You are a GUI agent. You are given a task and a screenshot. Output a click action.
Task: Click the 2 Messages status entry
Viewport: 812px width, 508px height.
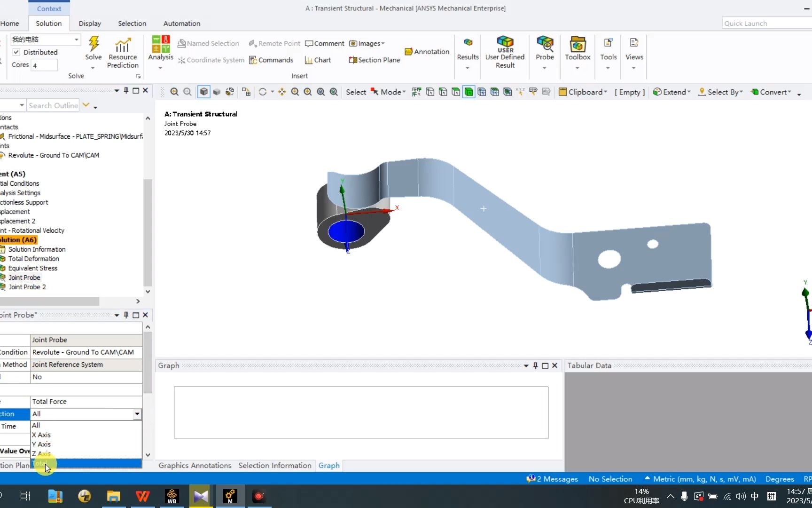coord(553,479)
